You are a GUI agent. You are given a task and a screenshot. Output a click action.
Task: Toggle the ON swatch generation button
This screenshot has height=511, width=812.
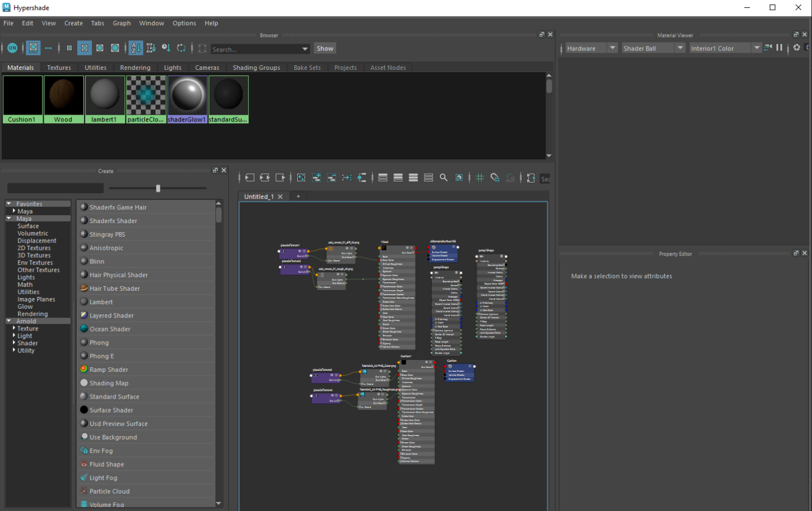[12, 48]
